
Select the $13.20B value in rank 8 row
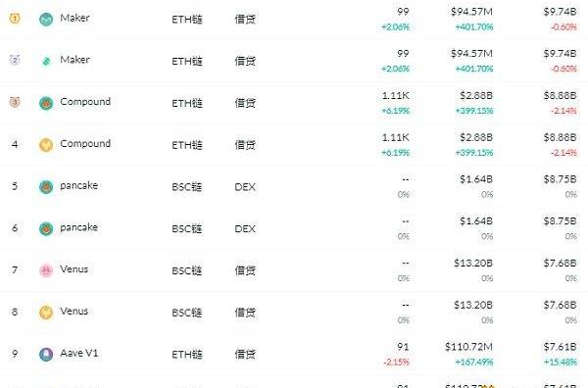pyautogui.click(x=473, y=305)
